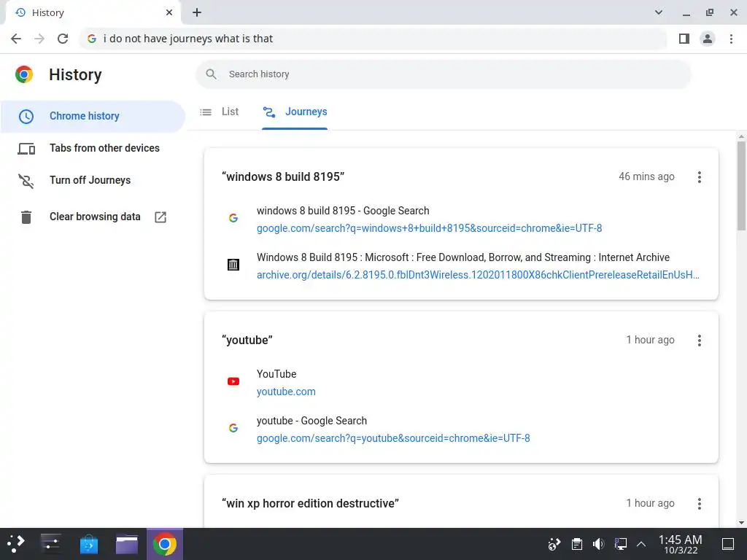Click the show desktop button in taskbar
Viewport: 747px width, 560px height.
coord(727,544)
